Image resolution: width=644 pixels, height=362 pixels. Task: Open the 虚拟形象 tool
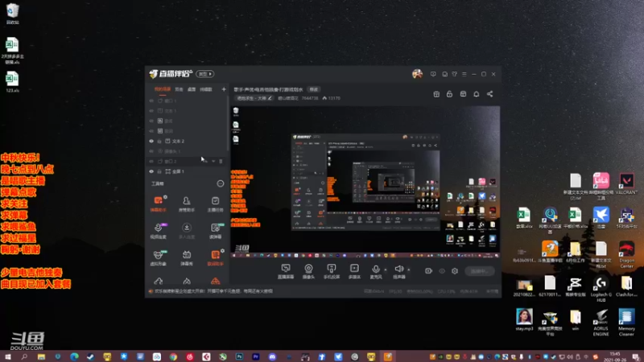[158, 257]
